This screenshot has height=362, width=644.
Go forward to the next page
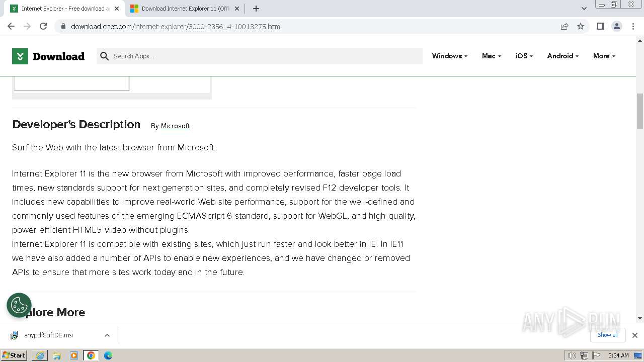tap(27, 26)
